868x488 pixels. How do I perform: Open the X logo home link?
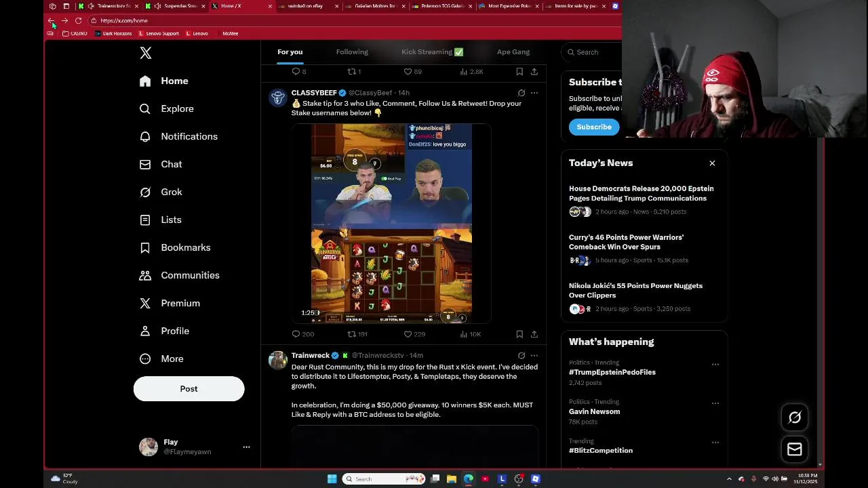click(146, 53)
